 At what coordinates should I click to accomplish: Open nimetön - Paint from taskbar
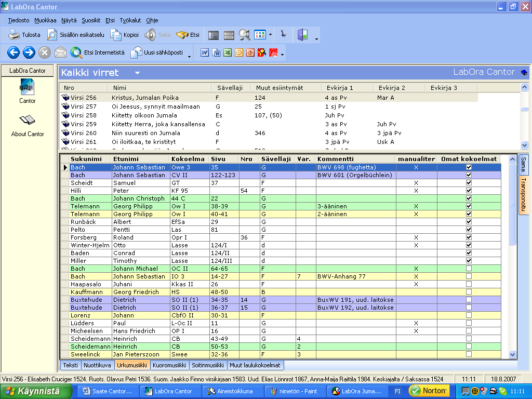click(x=295, y=391)
